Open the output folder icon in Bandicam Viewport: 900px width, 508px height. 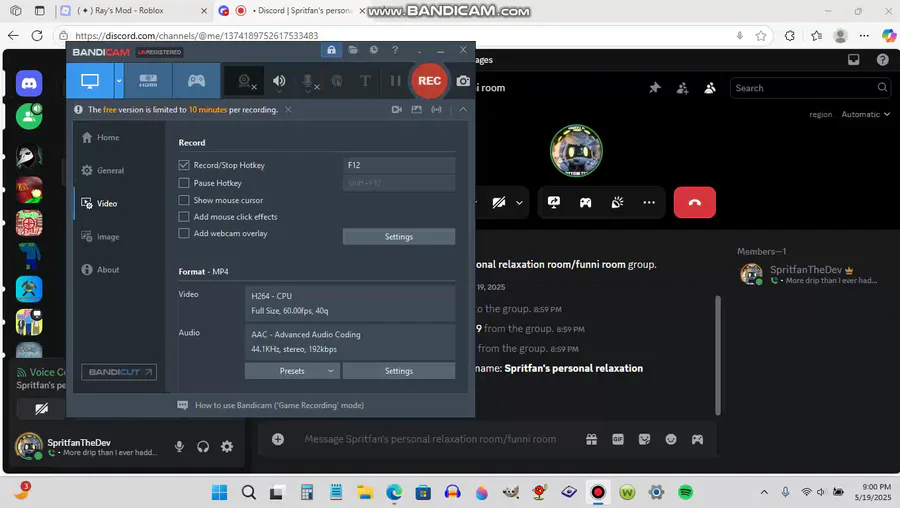353,50
